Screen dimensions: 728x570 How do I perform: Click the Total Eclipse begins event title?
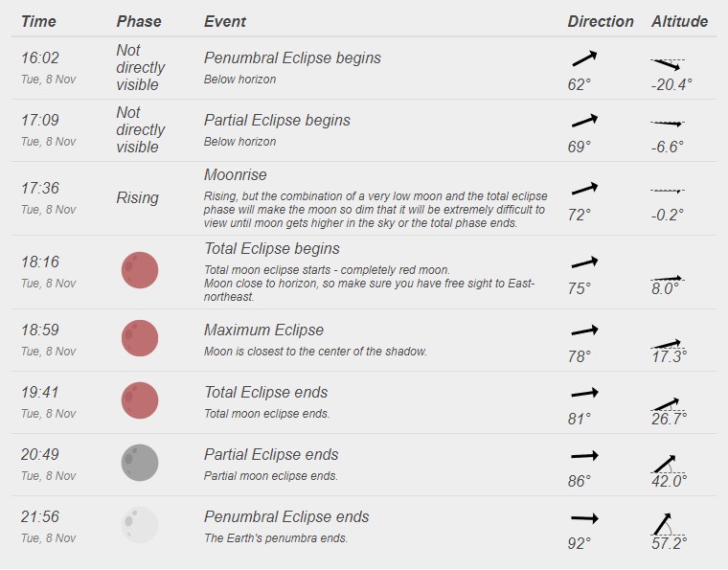point(272,248)
